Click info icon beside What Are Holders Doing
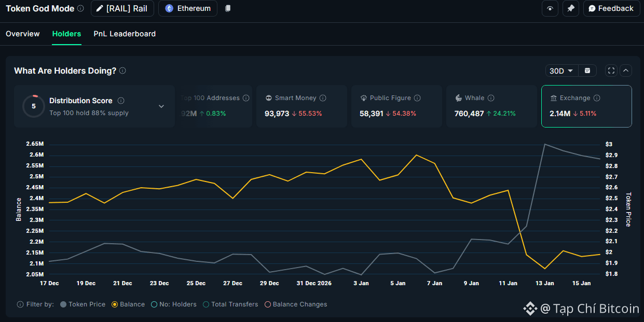The width and height of the screenshot is (644, 322). click(122, 71)
